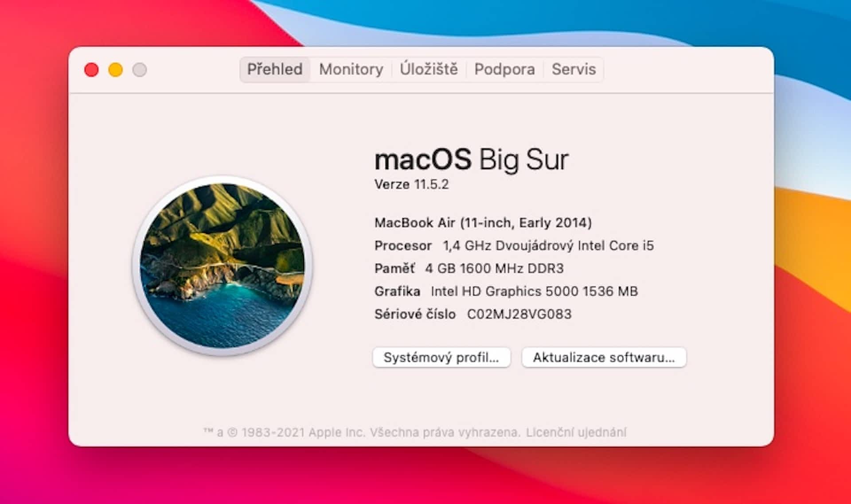Click the Verze 11.5.2 version text
Viewport: 851px width, 504px height.
click(411, 184)
